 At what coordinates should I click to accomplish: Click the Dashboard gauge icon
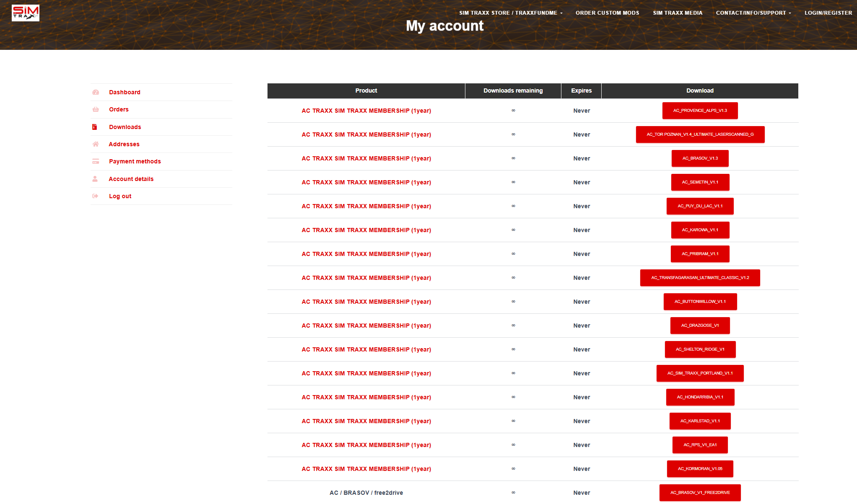coord(96,92)
